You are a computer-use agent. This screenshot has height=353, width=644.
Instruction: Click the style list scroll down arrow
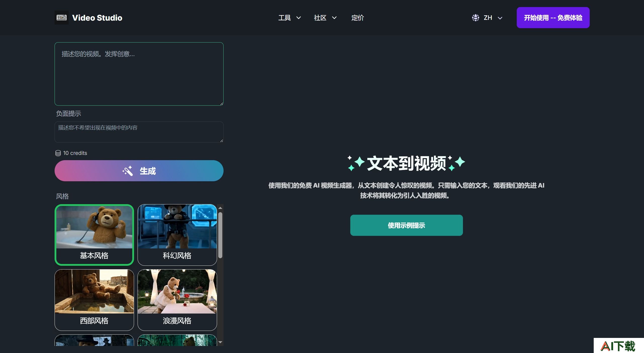(220, 342)
